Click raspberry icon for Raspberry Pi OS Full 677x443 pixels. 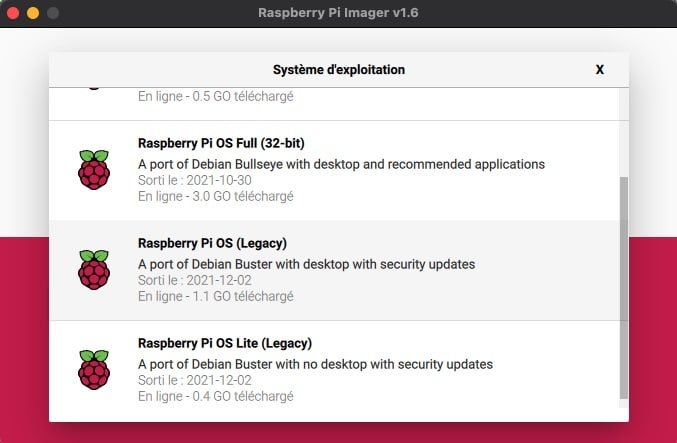click(x=94, y=170)
